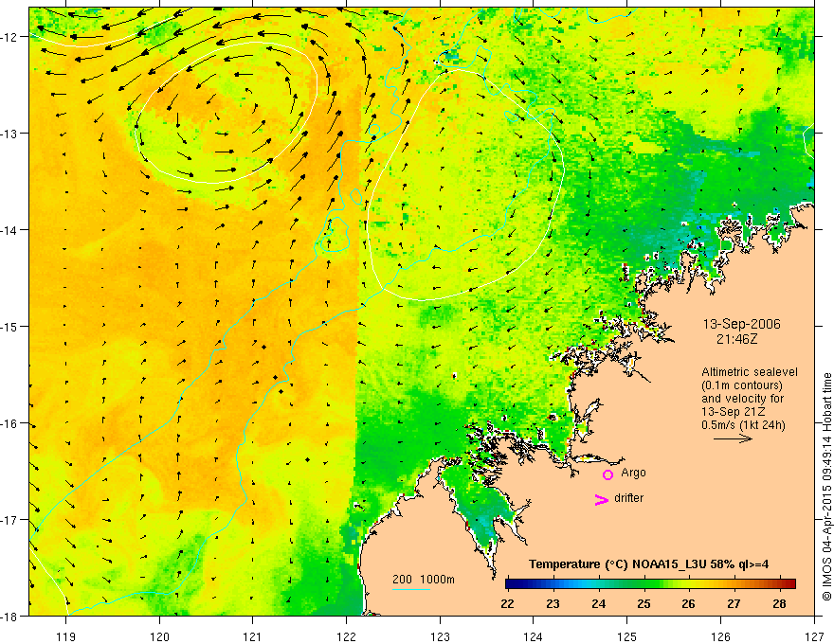Click the longitude label '123'
The width and height of the screenshot is (834, 644).
click(x=441, y=636)
